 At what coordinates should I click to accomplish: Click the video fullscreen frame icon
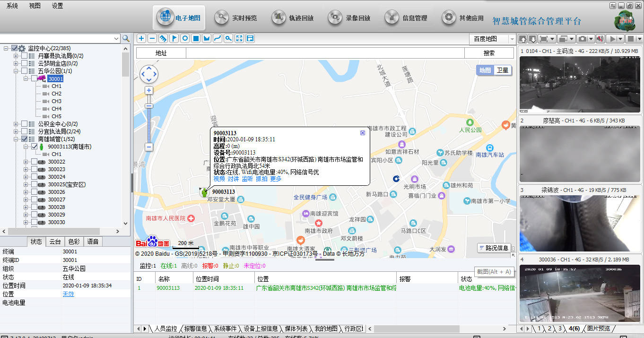click(543, 39)
